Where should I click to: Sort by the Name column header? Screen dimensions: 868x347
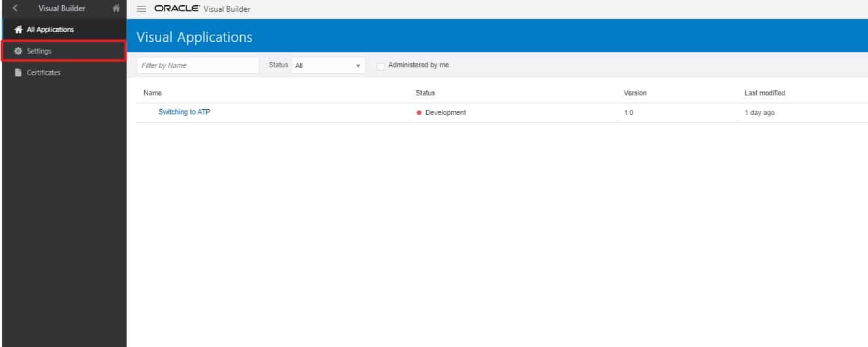click(153, 93)
